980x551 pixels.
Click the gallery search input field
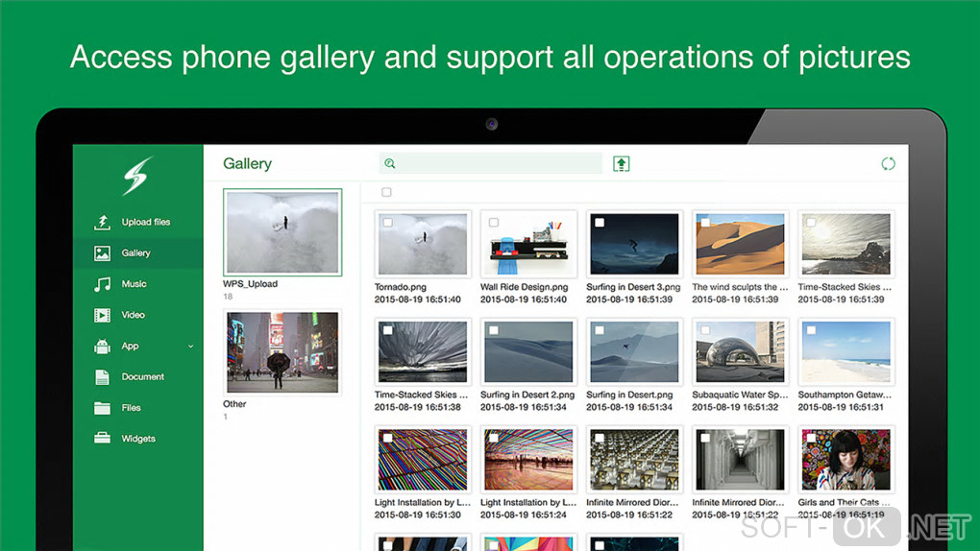[x=491, y=164]
